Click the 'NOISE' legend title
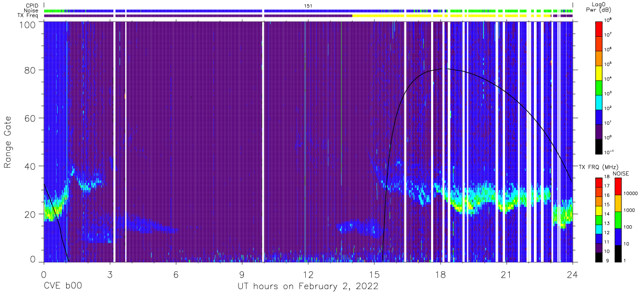Viewport: 644px width, 297px height. [620, 173]
